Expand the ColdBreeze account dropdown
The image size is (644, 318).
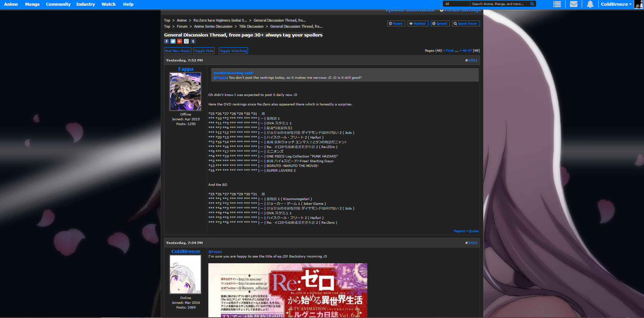point(616,4)
